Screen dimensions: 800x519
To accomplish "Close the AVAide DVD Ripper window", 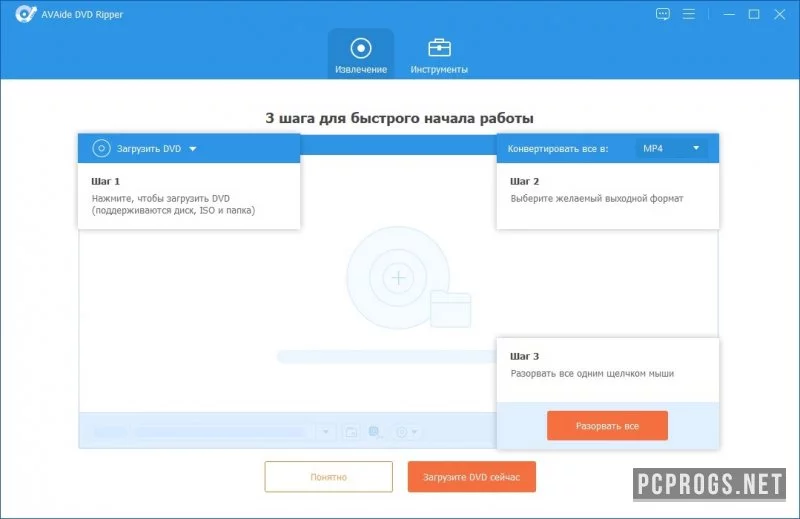I will [x=780, y=14].
